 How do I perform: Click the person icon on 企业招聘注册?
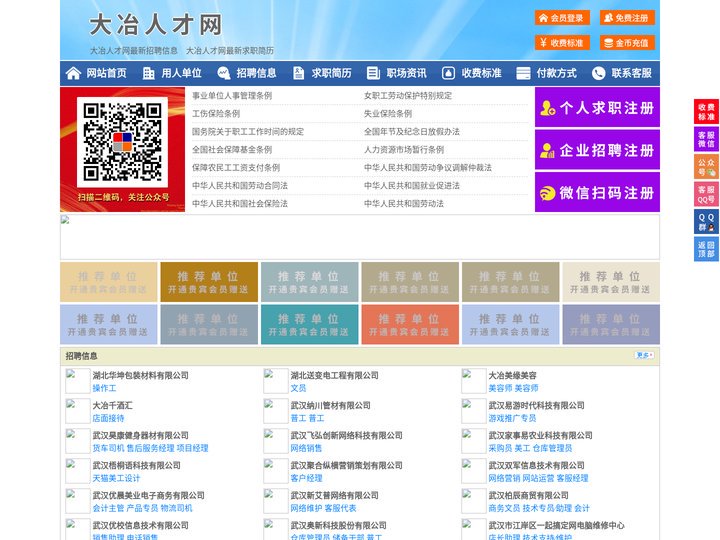(547, 150)
